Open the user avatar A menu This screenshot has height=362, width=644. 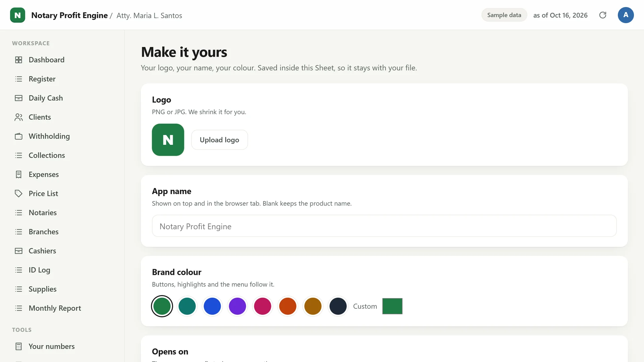(626, 15)
